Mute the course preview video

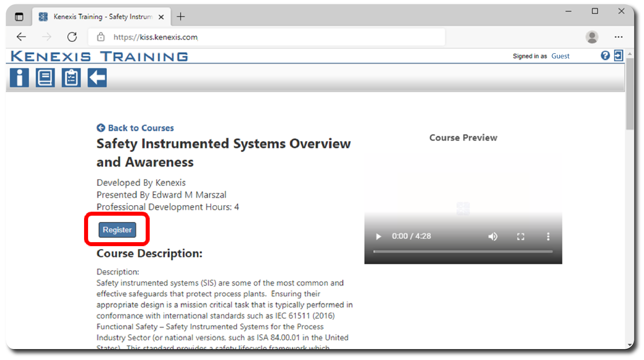coord(492,236)
